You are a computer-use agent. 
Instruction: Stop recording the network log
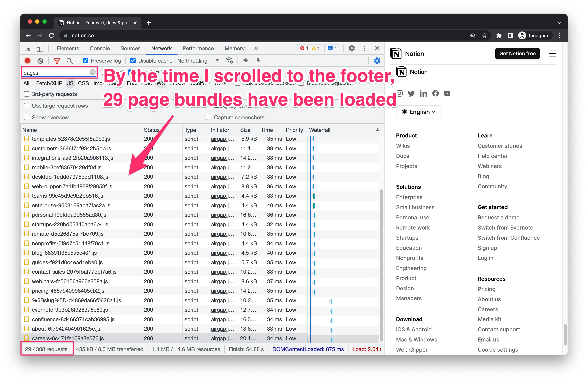(27, 60)
